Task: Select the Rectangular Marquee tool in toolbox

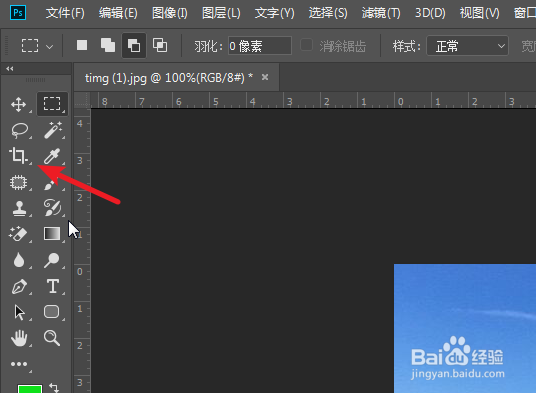Action: tap(52, 104)
